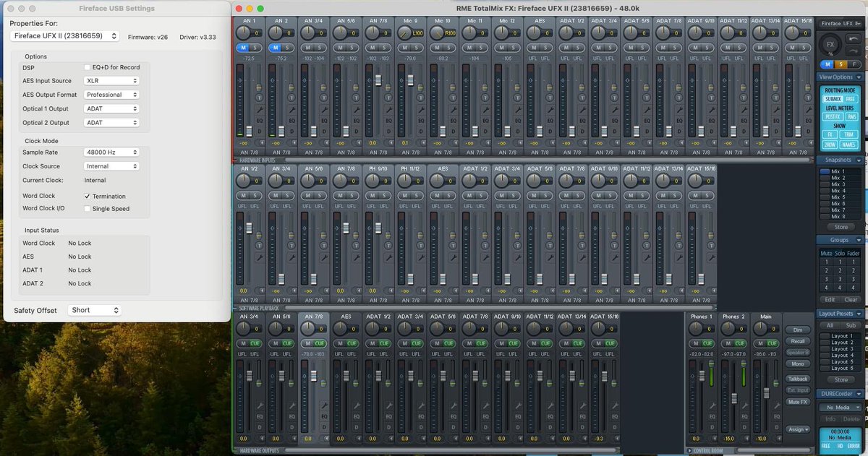Open AES Output Format dropdown
868x456 pixels.
[111, 95]
